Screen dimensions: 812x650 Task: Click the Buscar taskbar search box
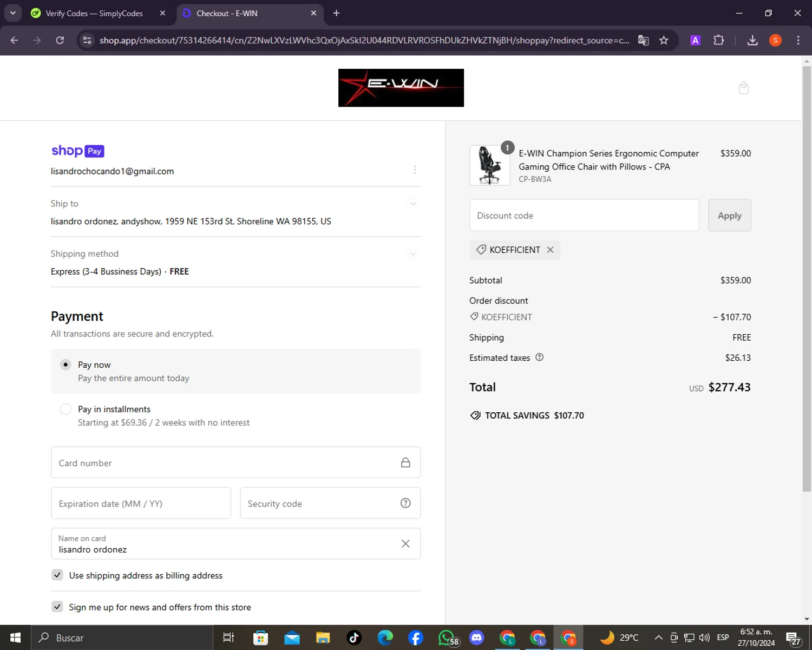[x=122, y=638]
